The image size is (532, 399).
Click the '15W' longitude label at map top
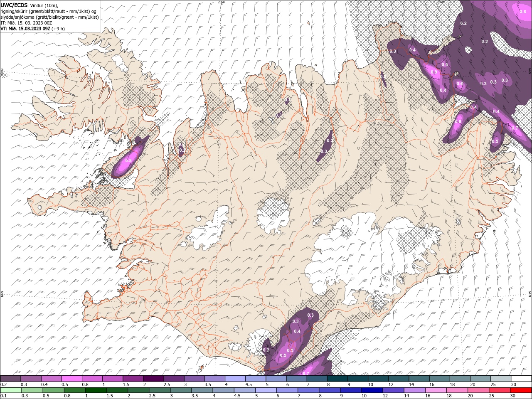(440, 2)
